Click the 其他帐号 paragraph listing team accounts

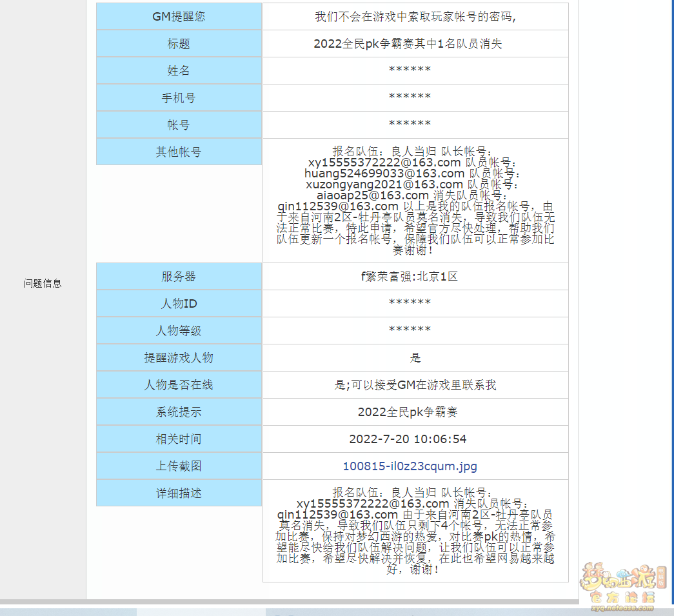pos(415,201)
